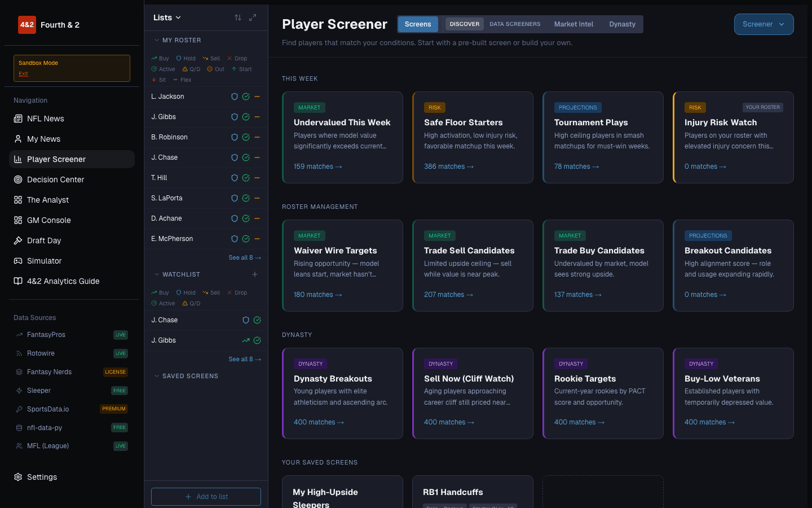Click See all 8 under My Roster
812x508 pixels.
tap(245, 257)
